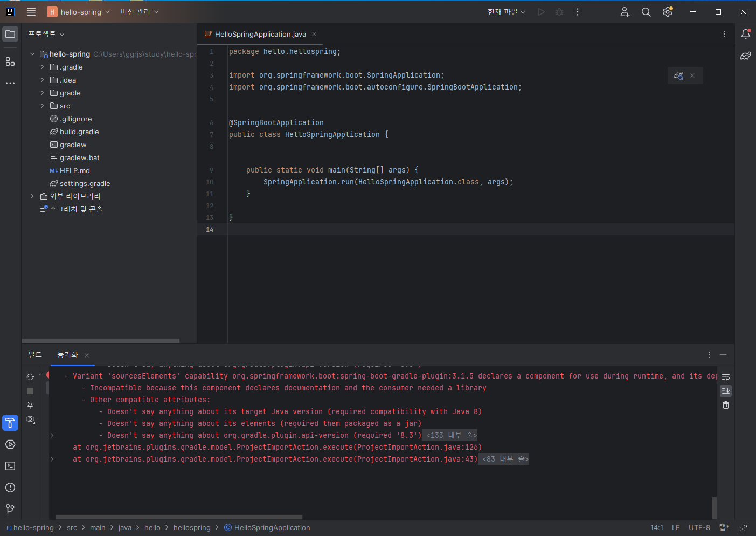Toggle scroll to end of console
Screen dimensions: 756x536
coord(726,391)
